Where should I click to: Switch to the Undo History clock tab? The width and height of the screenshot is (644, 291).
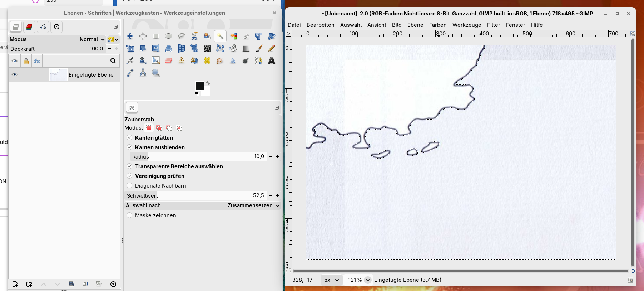pos(56,27)
